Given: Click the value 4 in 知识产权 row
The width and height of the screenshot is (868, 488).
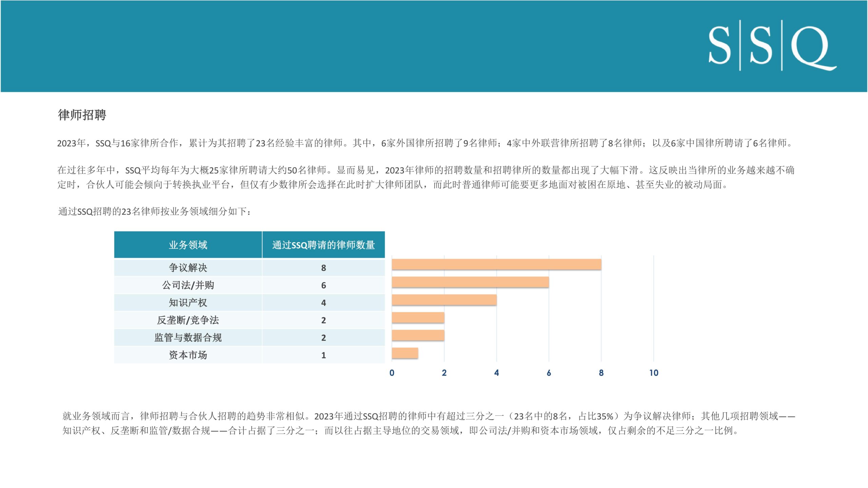Looking at the screenshot, I should [323, 303].
